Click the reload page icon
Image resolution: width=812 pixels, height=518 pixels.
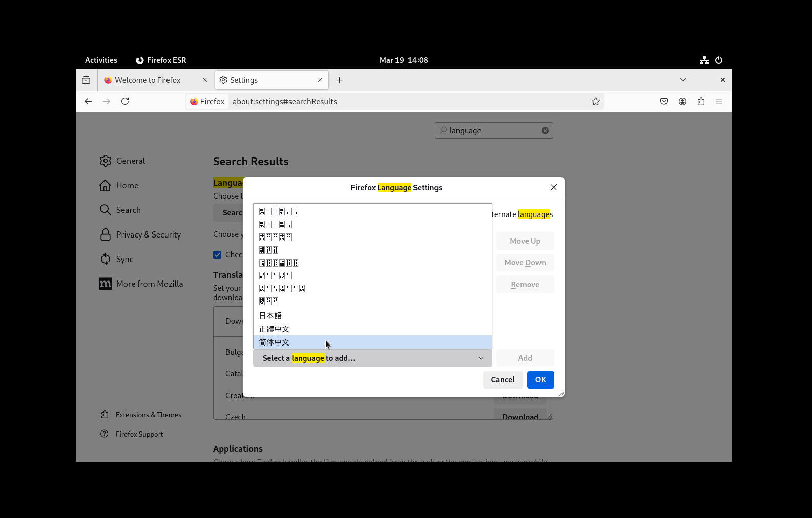pos(125,101)
